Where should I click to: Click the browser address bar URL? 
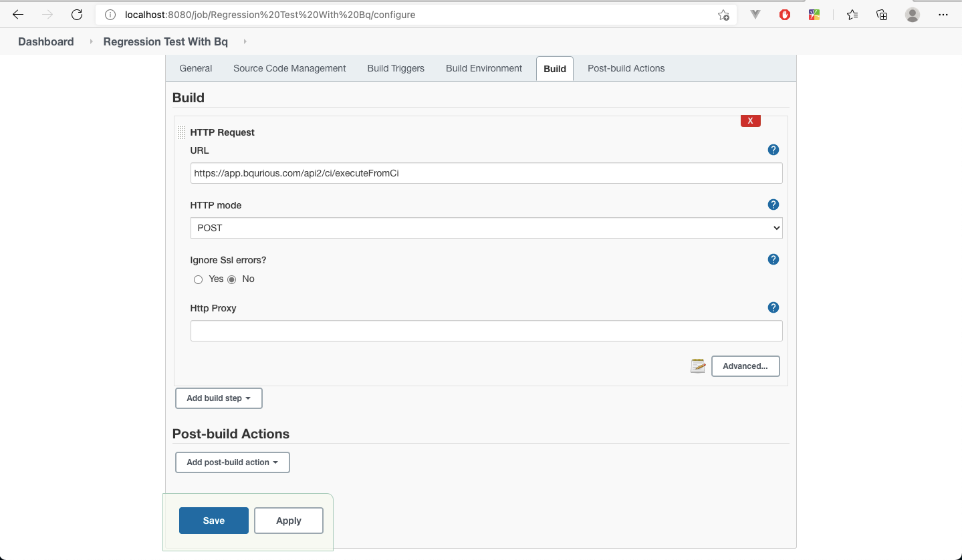[x=270, y=15]
